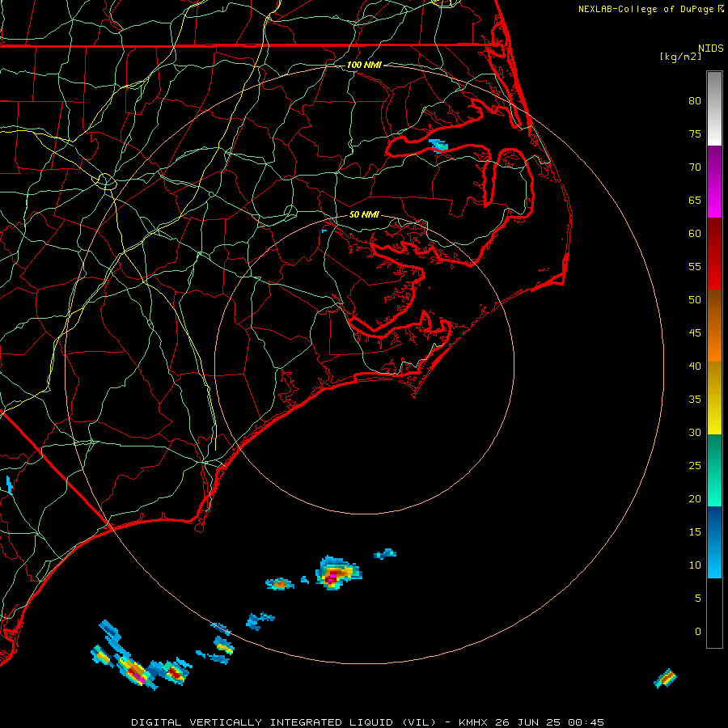Click the "NEXLAB-College of DuPage" credit text
Image resolution: width=728 pixels, height=728 pixels.
[x=645, y=9]
